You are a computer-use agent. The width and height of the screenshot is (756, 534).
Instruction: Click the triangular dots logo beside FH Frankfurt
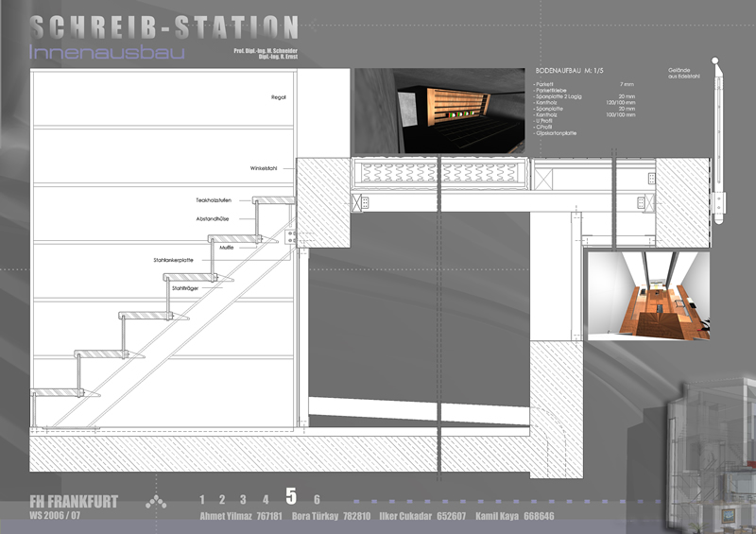(156, 503)
